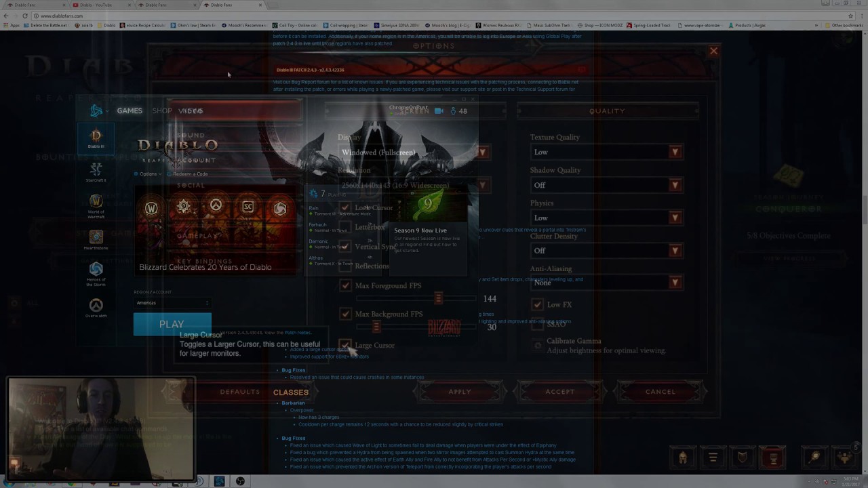
Task: Open the Gameplay options category
Action: click(x=198, y=236)
